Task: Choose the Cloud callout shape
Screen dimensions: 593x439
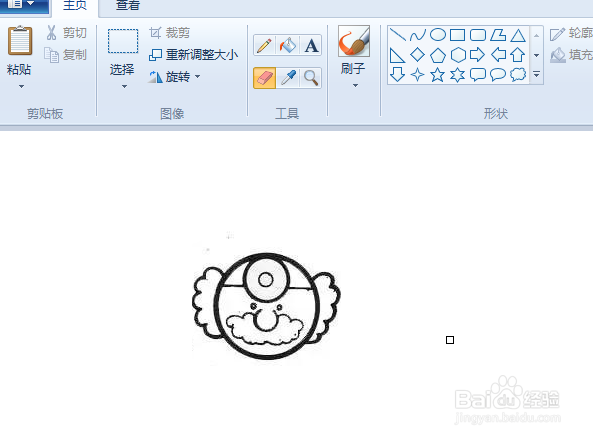Action: click(x=518, y=74)
